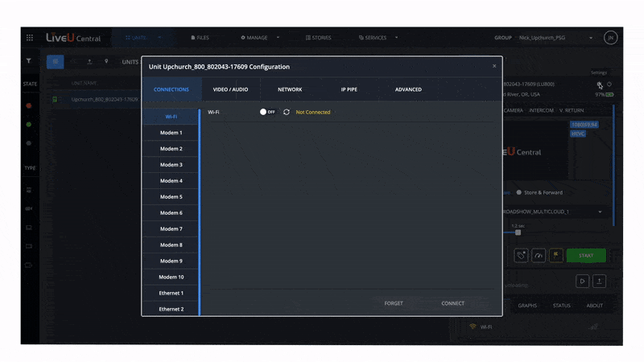
Task: Switch to the CONNECTIONS tab
Action: pyautogui.click(x=171, y=89)
